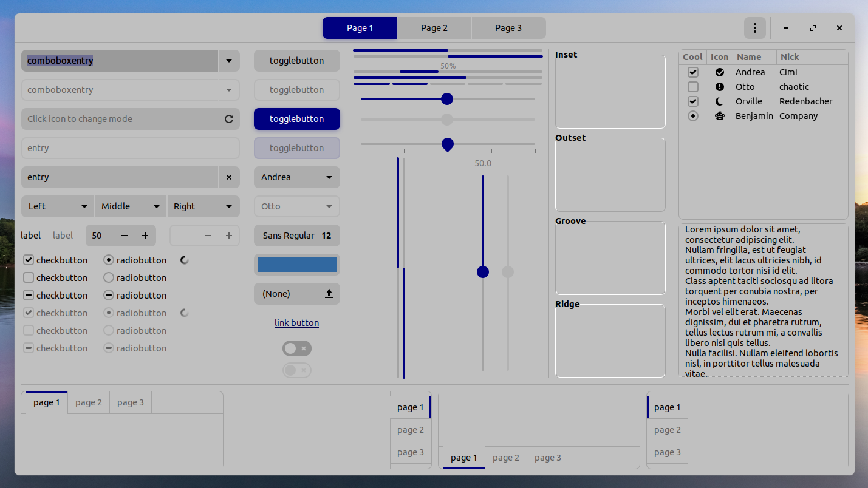
Task: Clear the entry using the × icon
Action: pos(229,177)
